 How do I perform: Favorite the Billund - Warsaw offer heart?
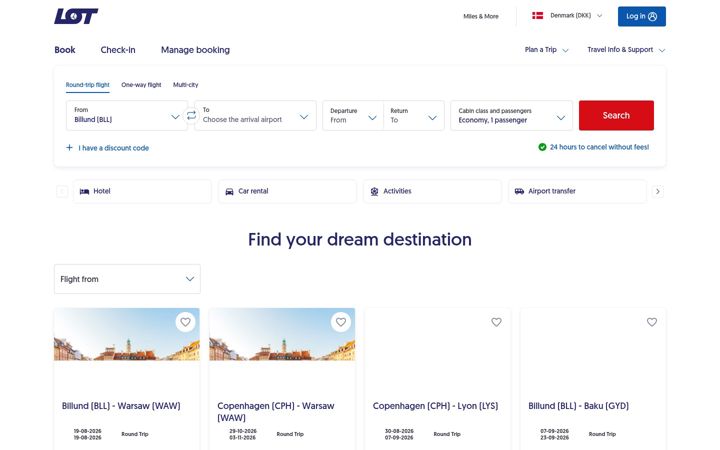pyautogui.click(x=186, y=322)
